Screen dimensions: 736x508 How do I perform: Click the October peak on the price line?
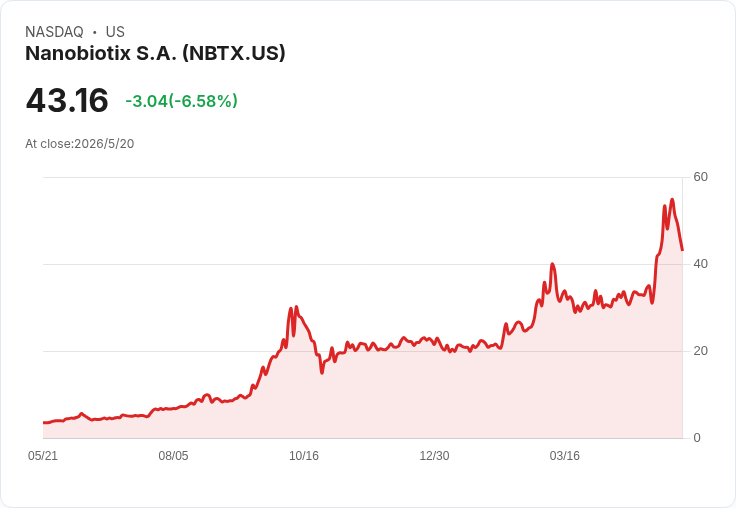point(296,307)
